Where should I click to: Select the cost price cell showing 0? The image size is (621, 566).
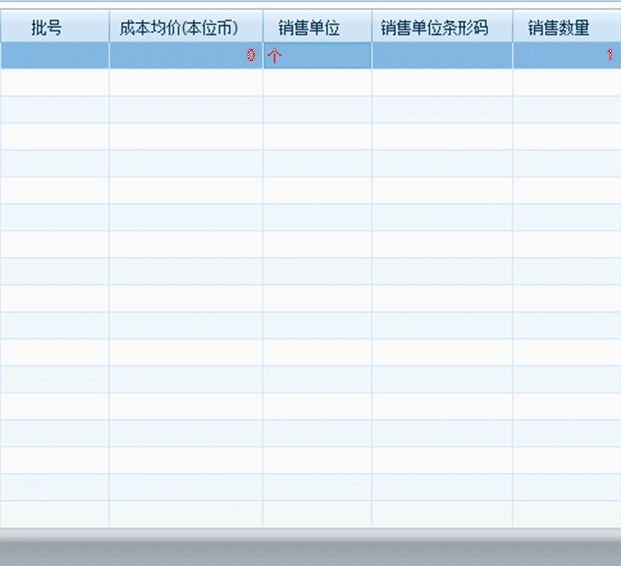click(x=186, y=55)
